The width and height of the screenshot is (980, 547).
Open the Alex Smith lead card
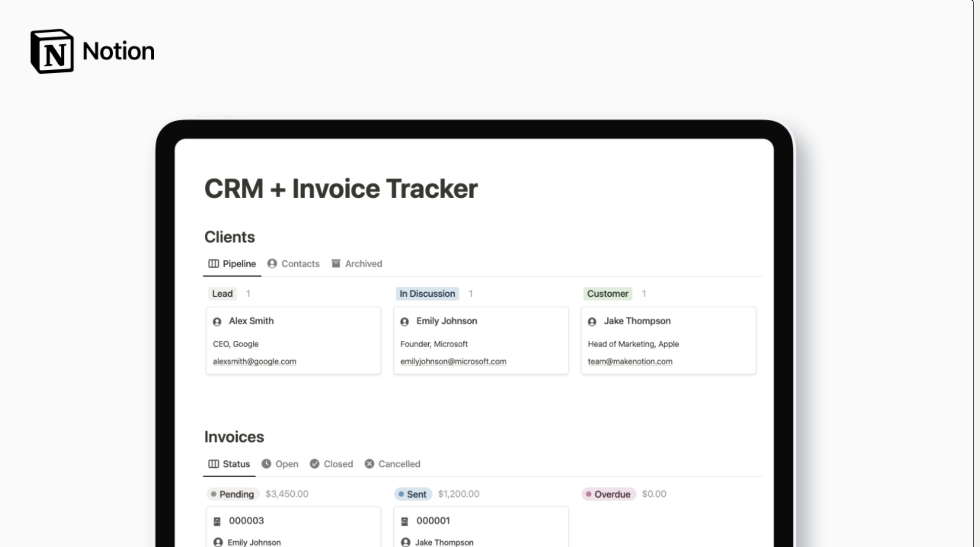pos(251,321)
